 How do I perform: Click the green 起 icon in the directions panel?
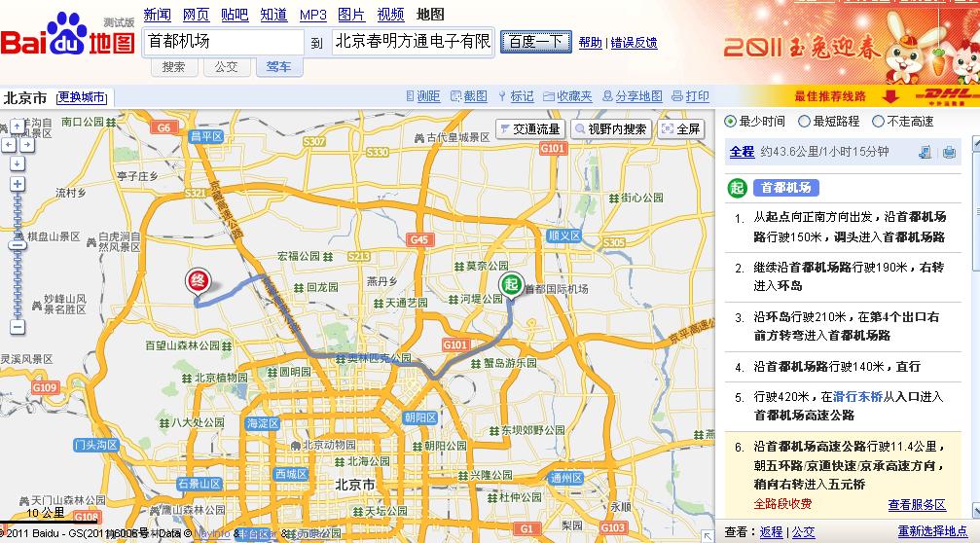[738, 188]
